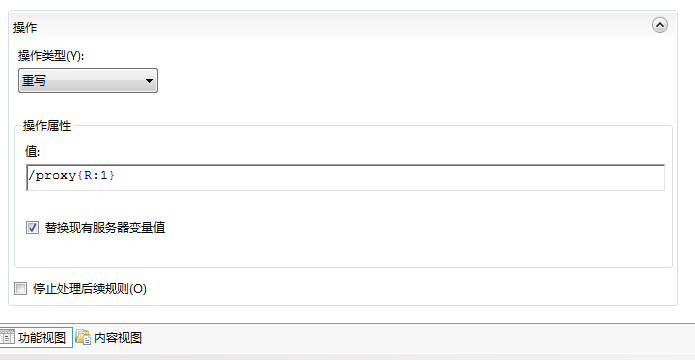
Task: Place cursor on /proxy text in the value field
Action: (x=52, y=176)
